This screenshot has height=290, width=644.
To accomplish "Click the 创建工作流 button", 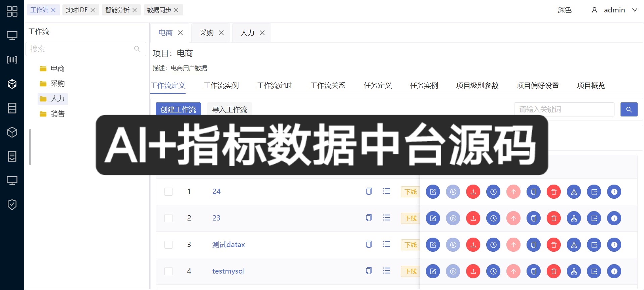I will [178, 109].
